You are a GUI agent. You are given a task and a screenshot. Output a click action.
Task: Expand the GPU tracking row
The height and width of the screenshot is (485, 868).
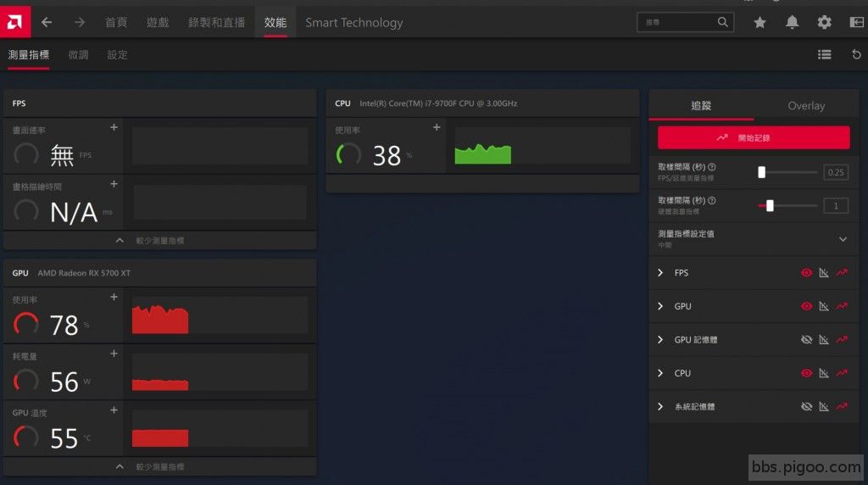660,306
